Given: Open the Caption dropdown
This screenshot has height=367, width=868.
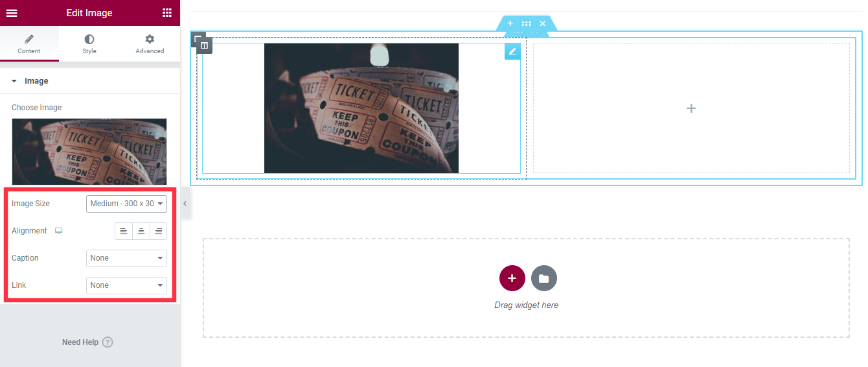Looking at the screenshot, I should tap(126, 258).
